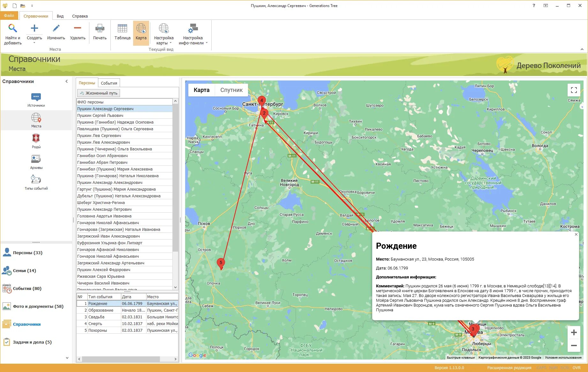
Task: Expand navigation options chevron at sidebar bottom
Action: pyautogui.click(x=67, y=358)
